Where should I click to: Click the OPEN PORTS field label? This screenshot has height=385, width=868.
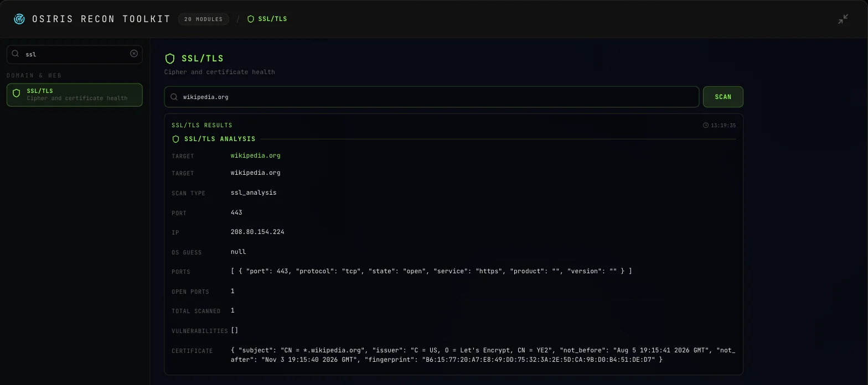(x=190, y=292)
